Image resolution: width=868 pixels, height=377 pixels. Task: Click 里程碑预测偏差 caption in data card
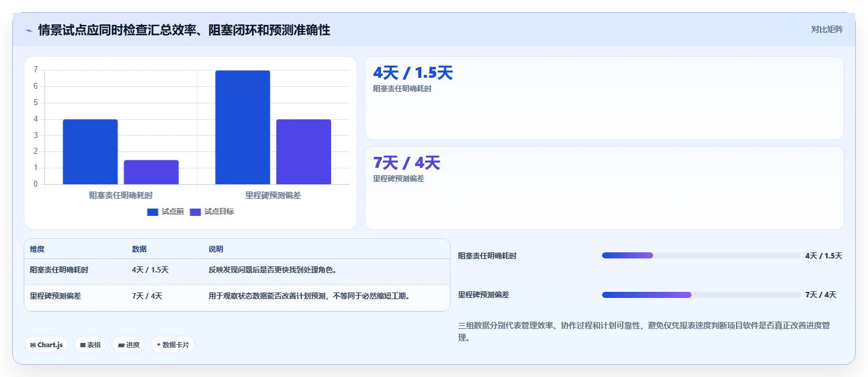coord(399,179)
